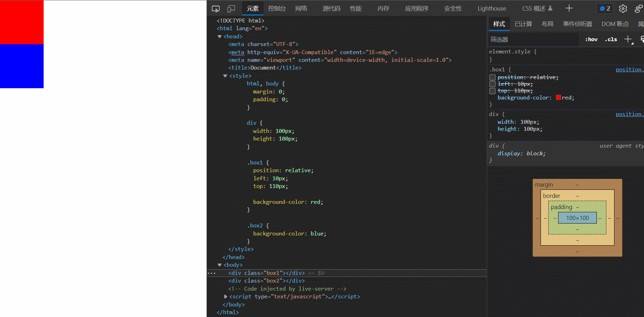Open the issues counter showing 2

tap(605, 8)
